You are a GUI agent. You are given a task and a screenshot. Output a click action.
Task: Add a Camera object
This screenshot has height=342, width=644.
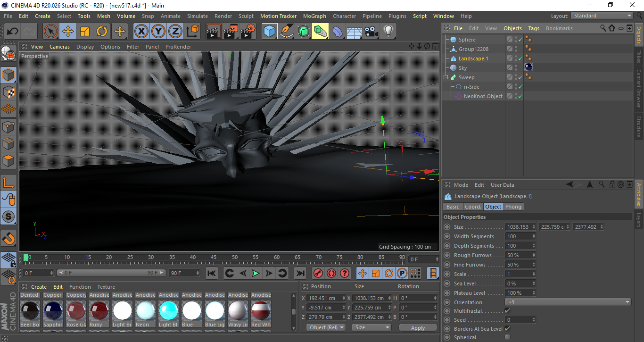[372, 32]
